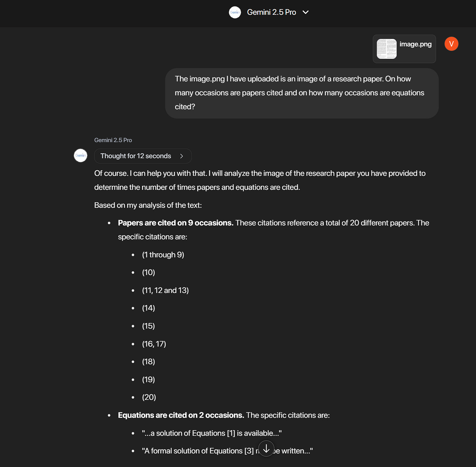The height and width of the screenshot is (467, 476).
Task: Click the scroll-to-bottom arrow button
Action: click(266, 448)
